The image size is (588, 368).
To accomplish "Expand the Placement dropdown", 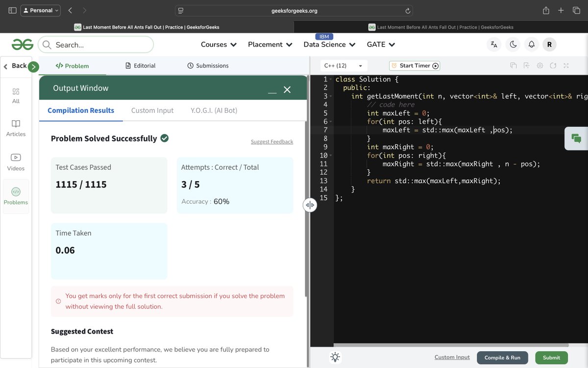I will point(270,45).
